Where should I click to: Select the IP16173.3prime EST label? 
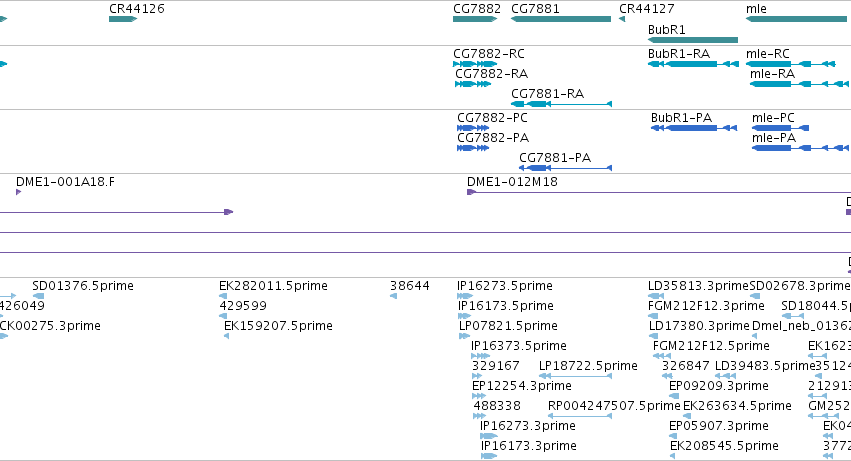point(529,447)
